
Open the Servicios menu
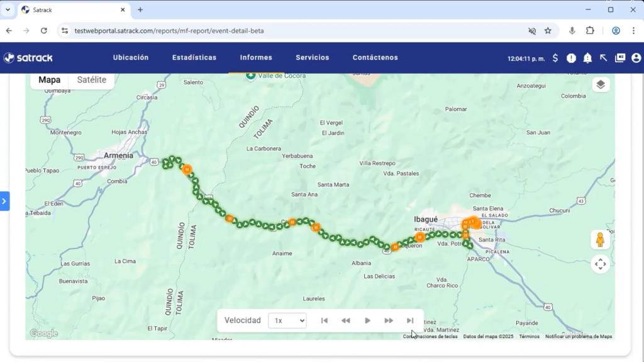tap(313, 57)
